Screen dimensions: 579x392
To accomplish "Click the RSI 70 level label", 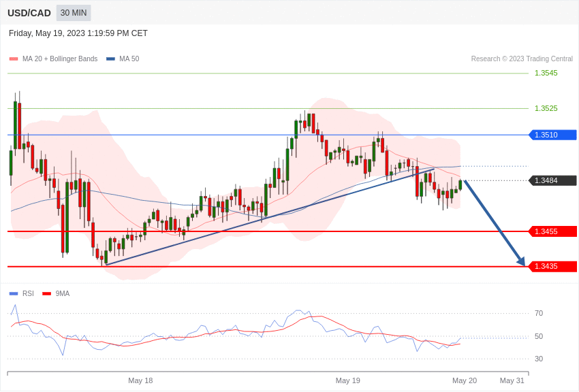I will tap(539, 314).
